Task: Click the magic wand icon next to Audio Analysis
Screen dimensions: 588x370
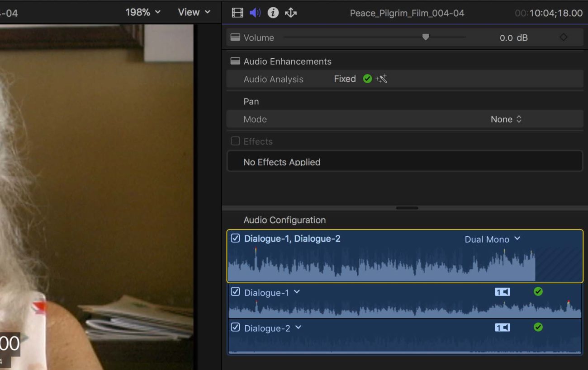Action: tap(381, 79)
